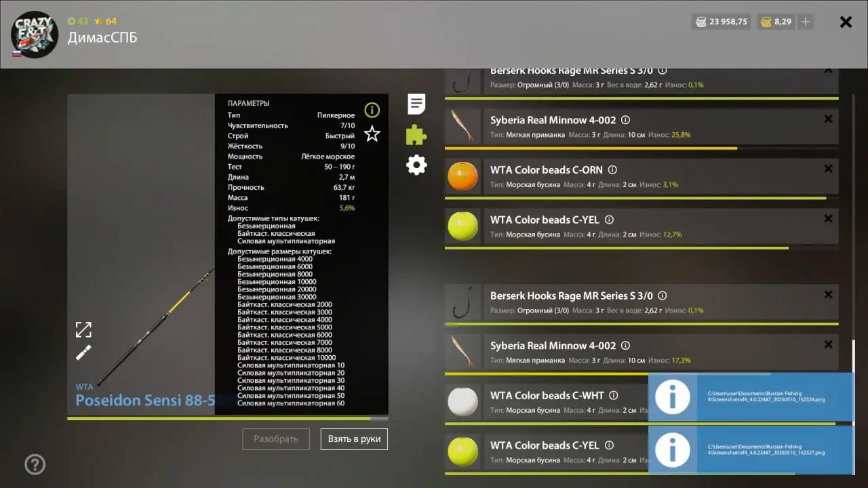Open the help question mark icon
868x488 pixels.
click(x=35, y=464)
